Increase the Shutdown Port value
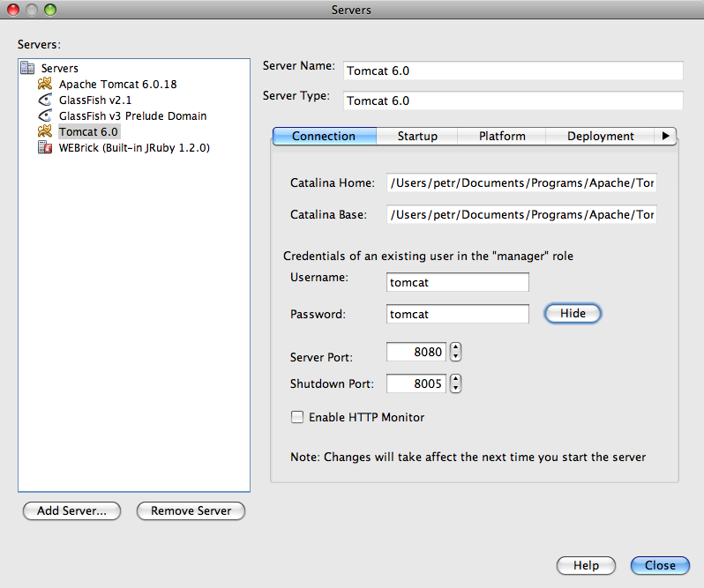Image resolution: width=704 pixels, height=588 pixels. [x=456, y=379]
